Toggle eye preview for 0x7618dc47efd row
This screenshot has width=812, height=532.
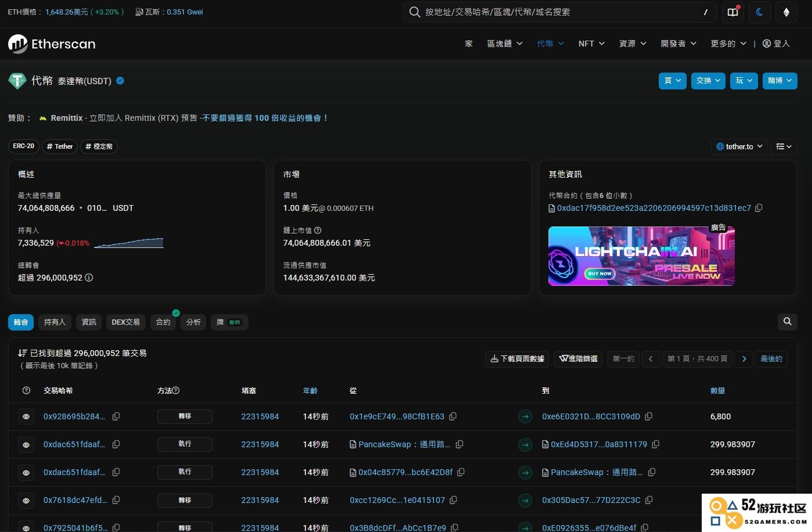tap(26, 501)
